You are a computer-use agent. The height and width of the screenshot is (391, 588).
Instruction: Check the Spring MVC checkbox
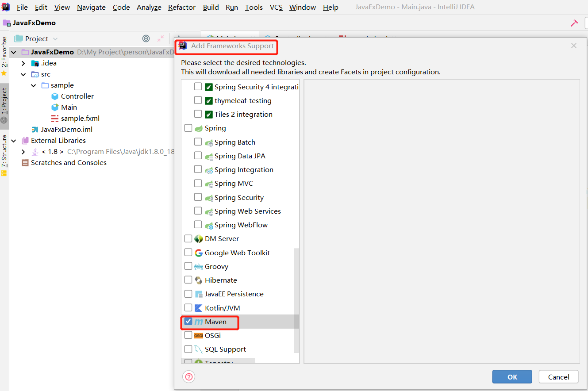click(198, 183)
